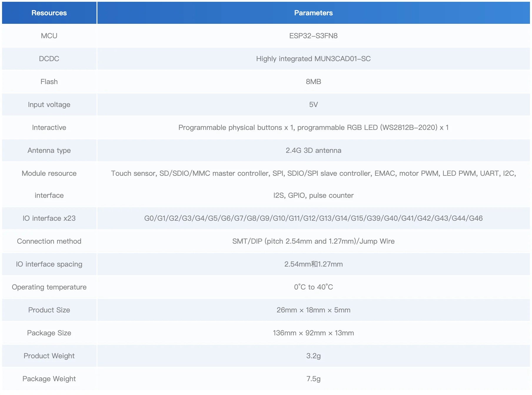Click the 8MB flash value
This screenshot has width=532, height=395.
(313, 82)
